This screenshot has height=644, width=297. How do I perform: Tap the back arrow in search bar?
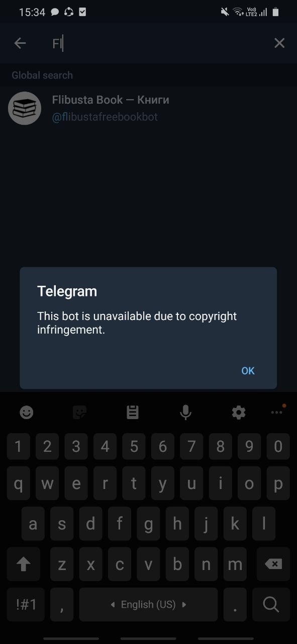[x=20, y=43]
